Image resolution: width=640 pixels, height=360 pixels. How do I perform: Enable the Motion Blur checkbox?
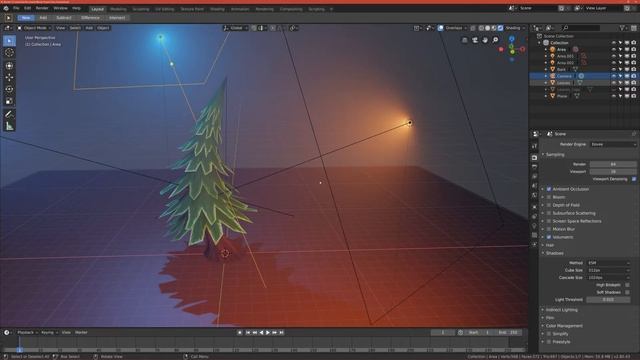(549, 229)
